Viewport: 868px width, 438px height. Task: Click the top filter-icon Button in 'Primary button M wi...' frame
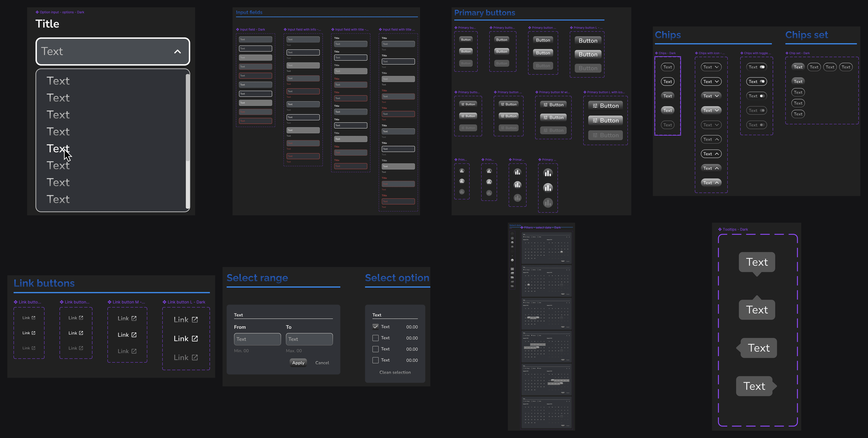coord(553,105)
